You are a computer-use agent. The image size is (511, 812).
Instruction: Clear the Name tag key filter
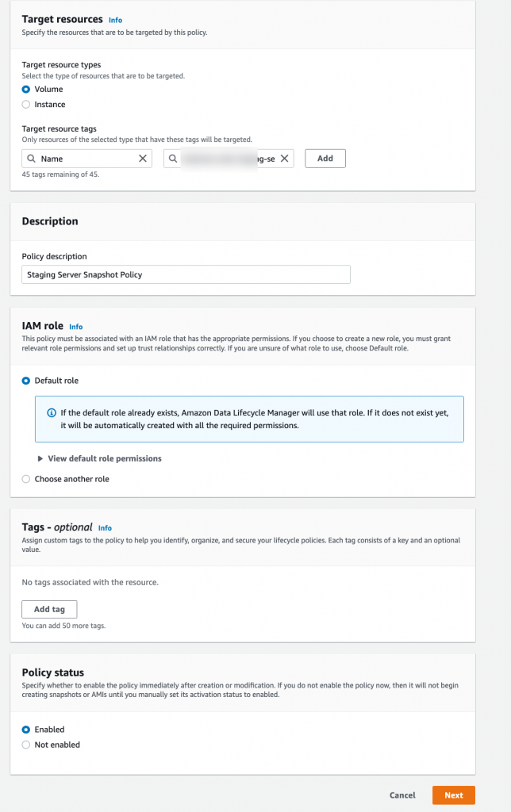point(141,158)
